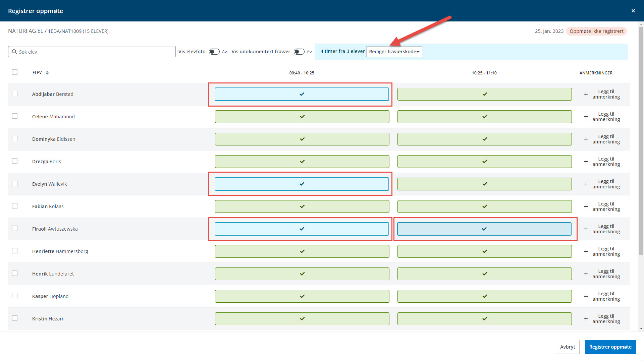Close the Registrer oppmøte dialog
Screen dimensions: 644x362
pos(633,11)
